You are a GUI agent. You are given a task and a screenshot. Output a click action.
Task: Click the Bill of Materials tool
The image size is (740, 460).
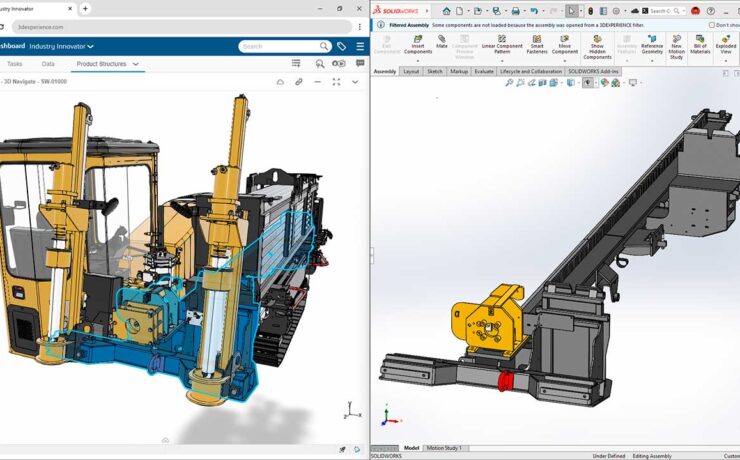coord(700,44)
